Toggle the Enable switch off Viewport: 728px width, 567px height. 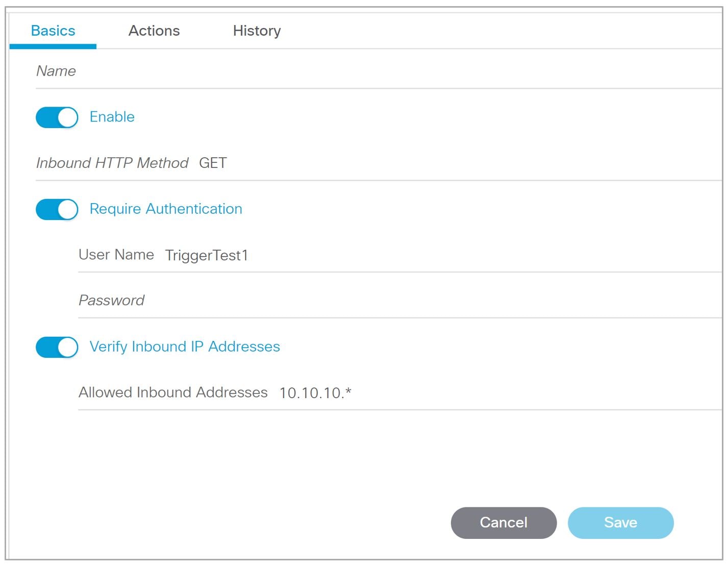point(57,117)
